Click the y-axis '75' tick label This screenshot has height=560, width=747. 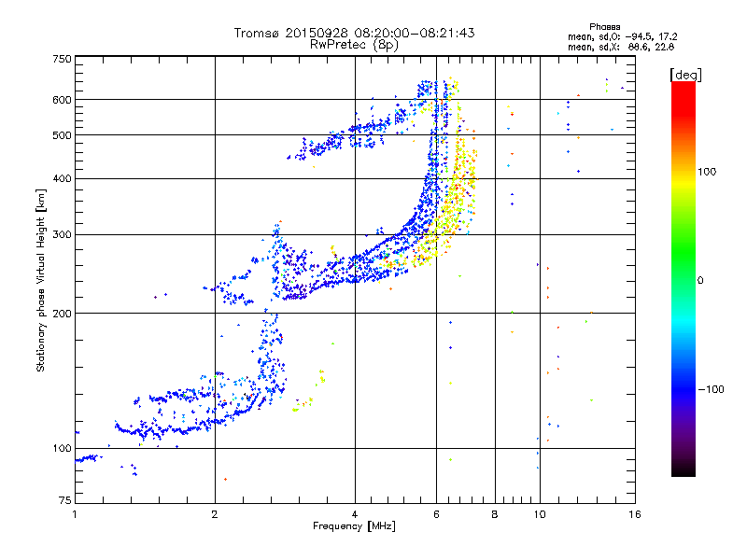65,500
